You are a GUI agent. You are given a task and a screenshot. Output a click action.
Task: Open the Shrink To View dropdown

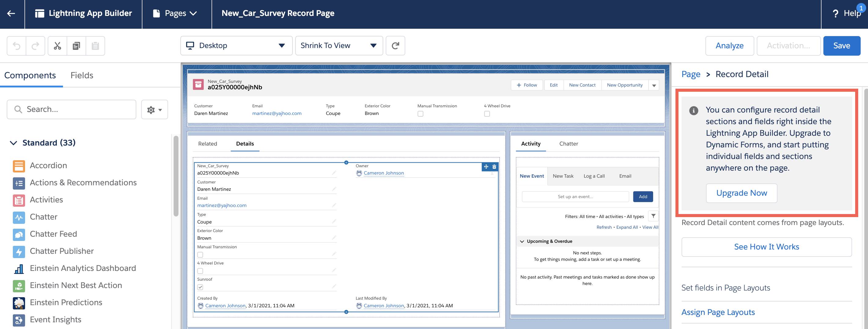click(339, 46)
